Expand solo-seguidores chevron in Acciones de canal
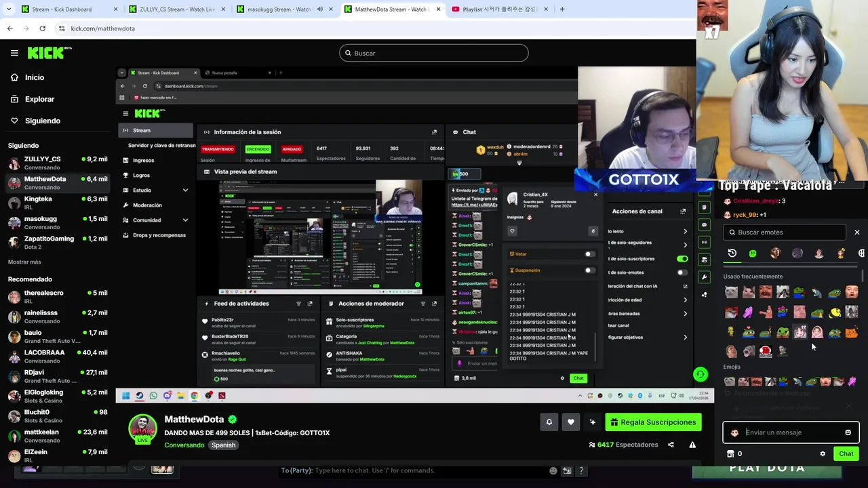 coord(685,244)
